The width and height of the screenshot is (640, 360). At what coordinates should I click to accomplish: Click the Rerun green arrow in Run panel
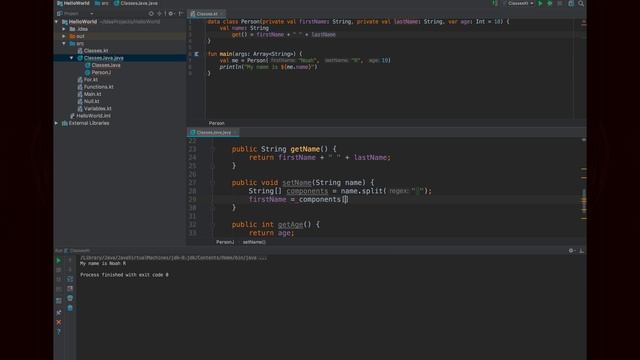click(x=58, y=260)
